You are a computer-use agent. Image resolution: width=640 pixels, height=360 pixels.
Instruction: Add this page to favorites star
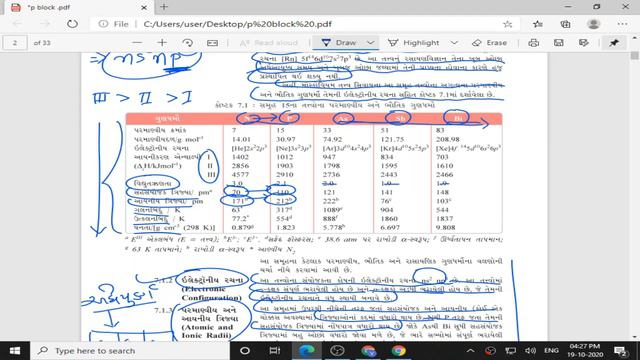coord(507,24)
